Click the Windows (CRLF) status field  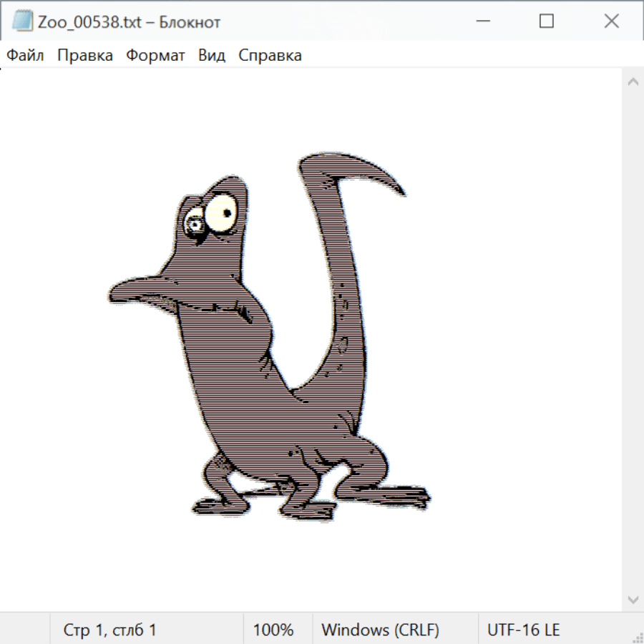pyautogui.click(x=380, y=630)
